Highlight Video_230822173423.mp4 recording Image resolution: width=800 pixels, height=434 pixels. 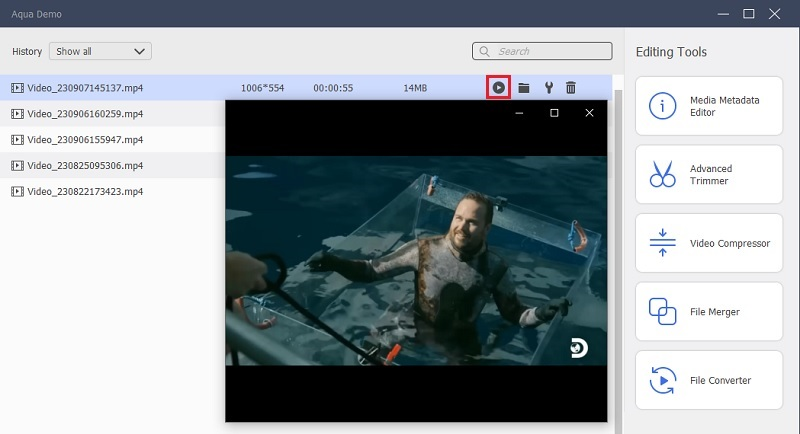(x=85, y=191)
